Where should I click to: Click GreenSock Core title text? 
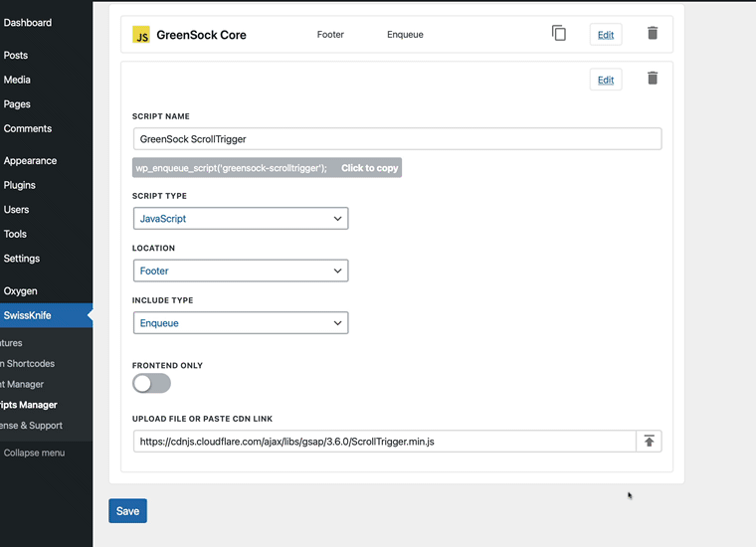tap(202, 35)
